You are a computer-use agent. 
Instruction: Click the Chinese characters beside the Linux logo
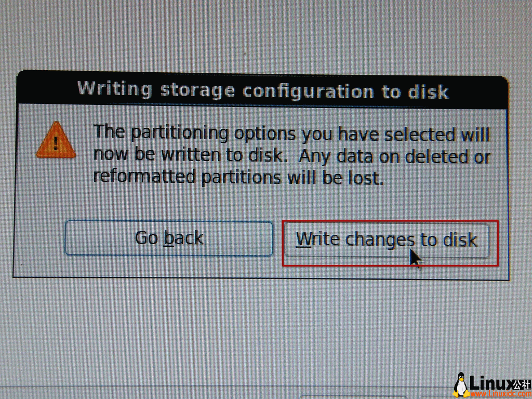[521, 383]
